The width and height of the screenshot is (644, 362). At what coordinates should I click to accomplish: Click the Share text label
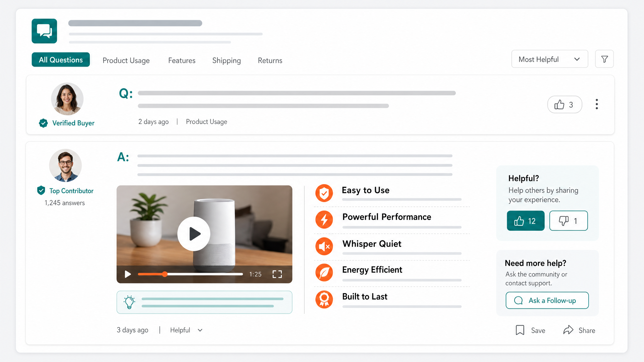tap(587, 331)
